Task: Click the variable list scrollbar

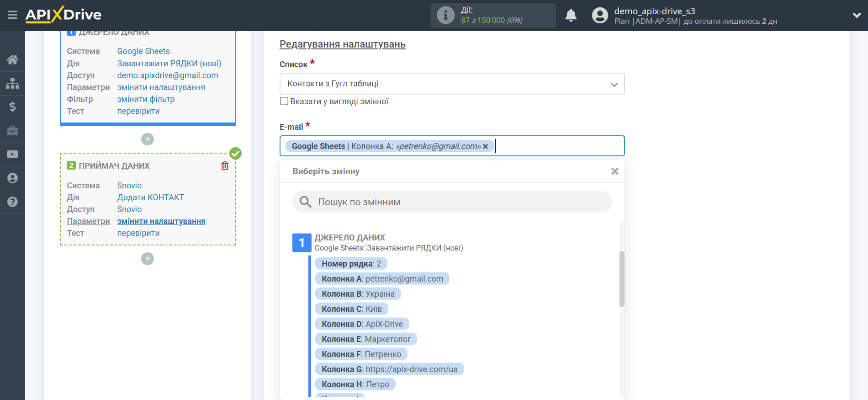Action: [x=622, y=279]
